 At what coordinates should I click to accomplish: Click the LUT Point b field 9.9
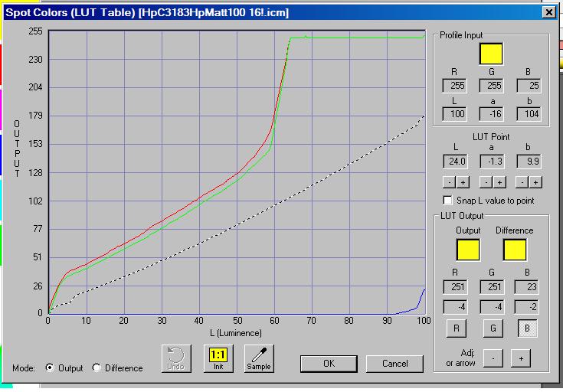(x=529, y=162)
